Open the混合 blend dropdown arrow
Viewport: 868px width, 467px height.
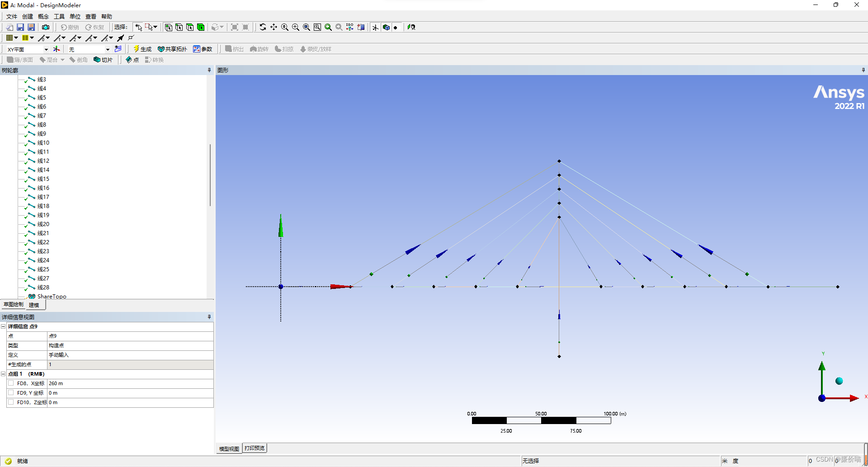click(x=62, y=60)
